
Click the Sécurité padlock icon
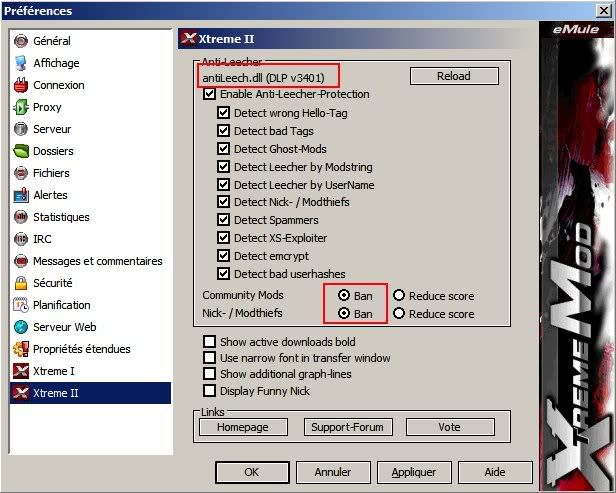[21, 283]
